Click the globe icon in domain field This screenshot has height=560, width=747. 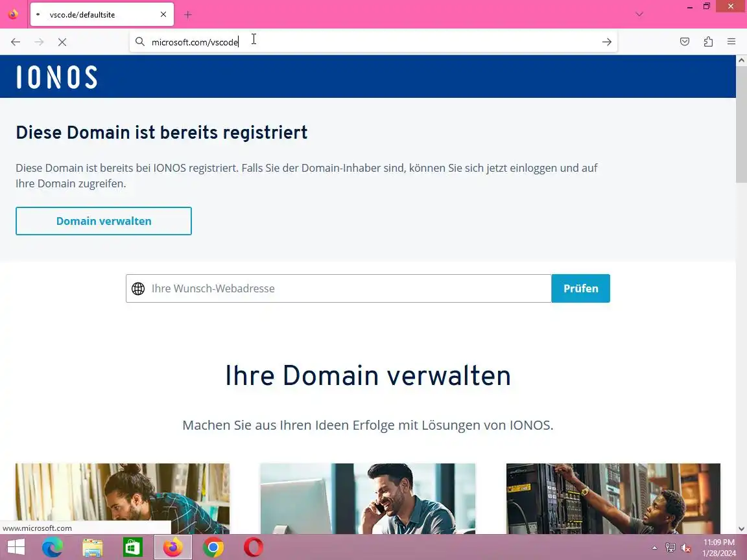click(x=138, y=288)
